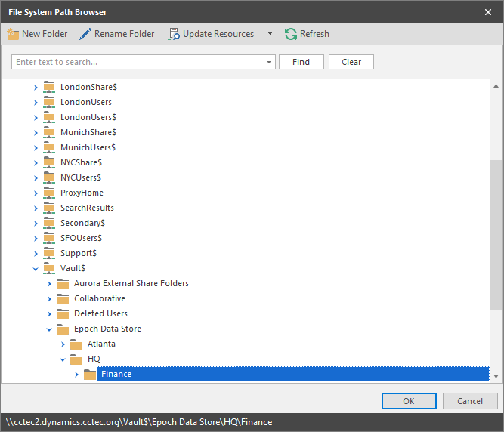Screen dimensions: 504x432
Task: Click the Finance folder icon
Action: (x=90, y=375)
